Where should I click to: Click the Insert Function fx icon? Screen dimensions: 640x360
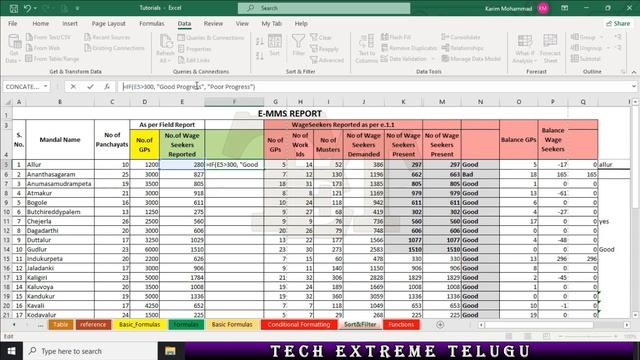click(x=107, y=87)
